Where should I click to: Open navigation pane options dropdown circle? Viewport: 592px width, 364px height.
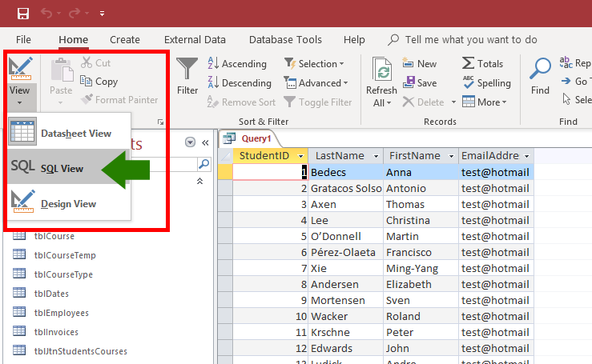tap(191, 142)
